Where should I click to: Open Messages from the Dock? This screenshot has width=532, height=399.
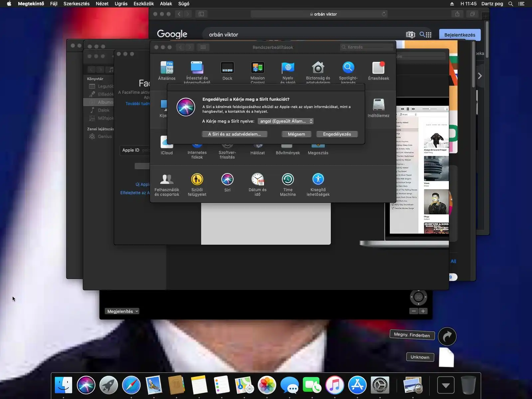(x=290, y=385)
